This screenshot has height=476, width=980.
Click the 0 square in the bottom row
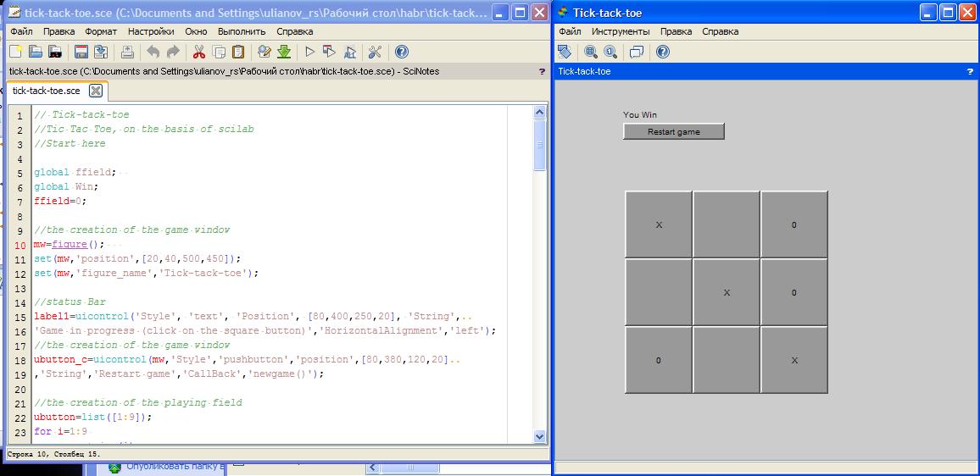[659, 360]
